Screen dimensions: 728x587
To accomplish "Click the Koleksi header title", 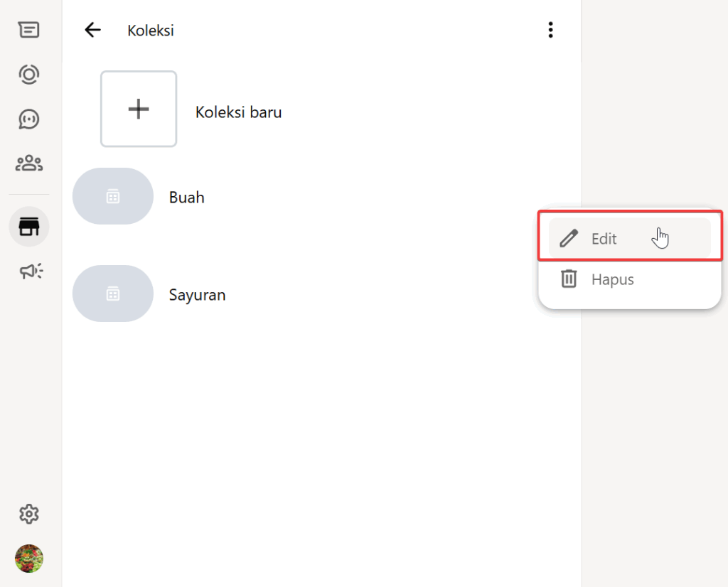I will tap(151, 31).
